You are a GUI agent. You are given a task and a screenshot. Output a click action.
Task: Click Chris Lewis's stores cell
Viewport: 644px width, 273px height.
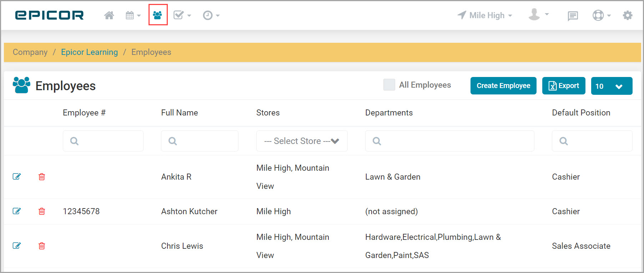click(293, 246)
